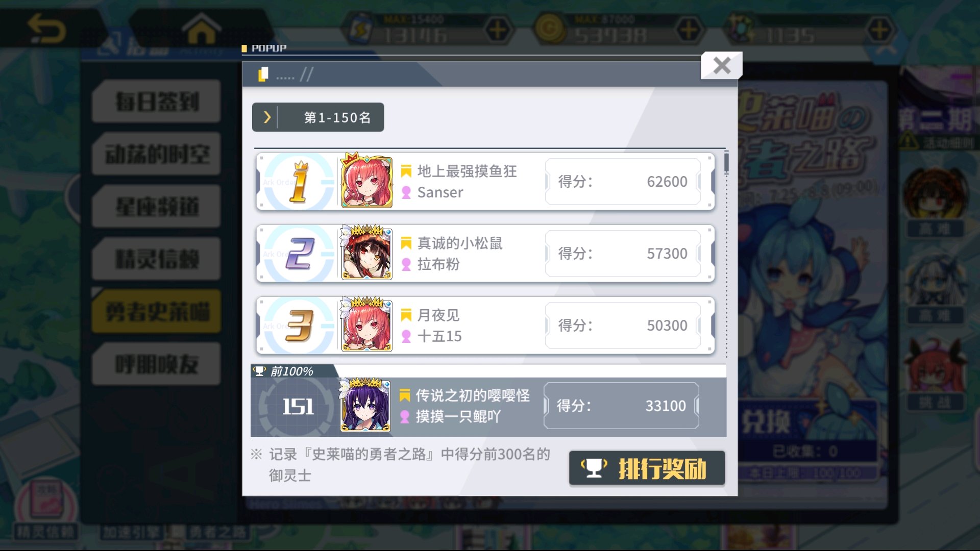
Task: Select the 每日签到 daily sign-in tab
Action: 157,101
